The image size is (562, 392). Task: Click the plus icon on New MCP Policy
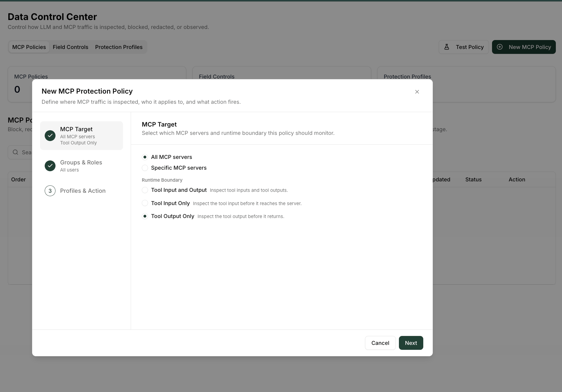[x=500, y=47]
